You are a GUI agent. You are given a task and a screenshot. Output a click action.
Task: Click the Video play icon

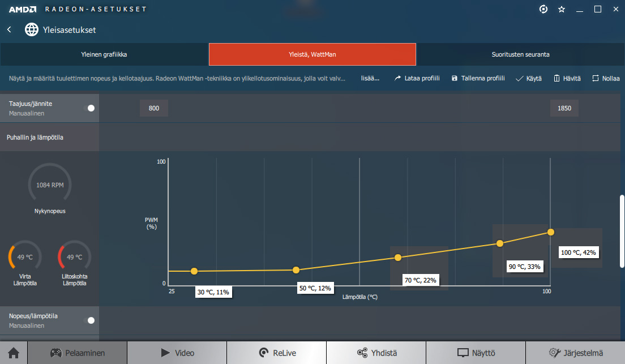(165, 353)
